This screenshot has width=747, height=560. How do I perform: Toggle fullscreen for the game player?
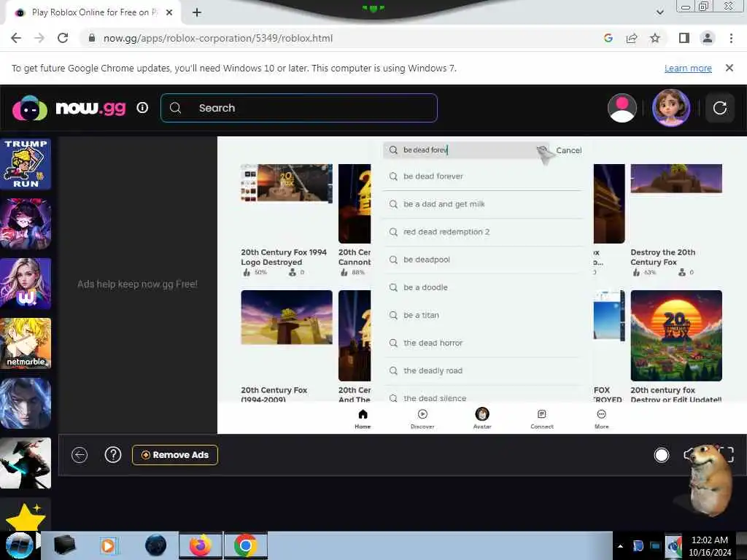point(727,455)
